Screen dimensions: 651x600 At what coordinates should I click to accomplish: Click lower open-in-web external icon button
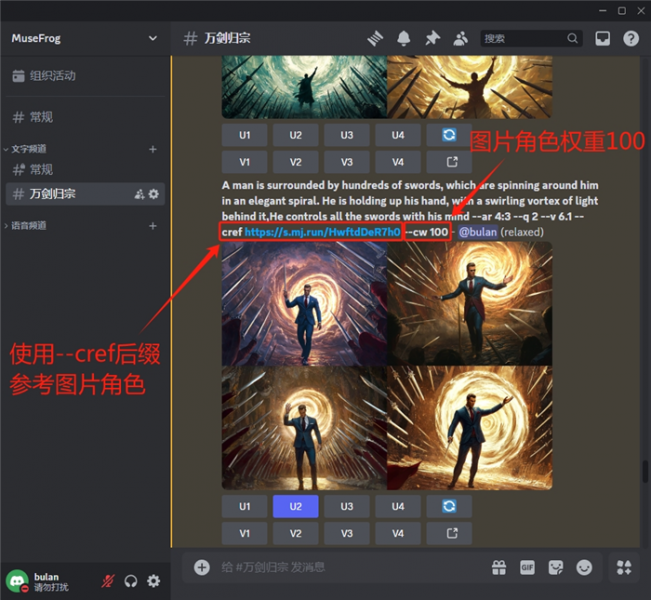[x=449, y=533]
